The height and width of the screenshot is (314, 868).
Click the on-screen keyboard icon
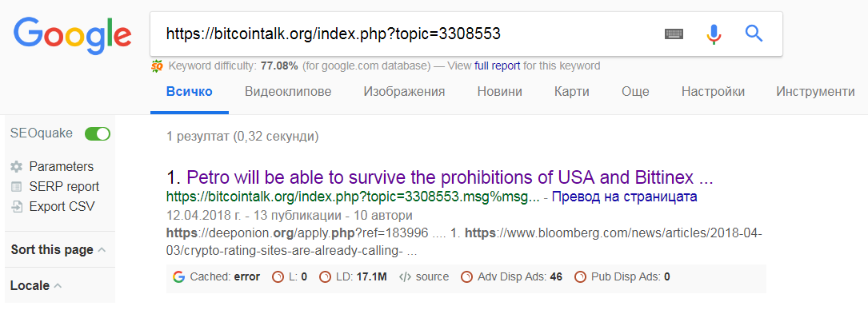click(674, 34)
